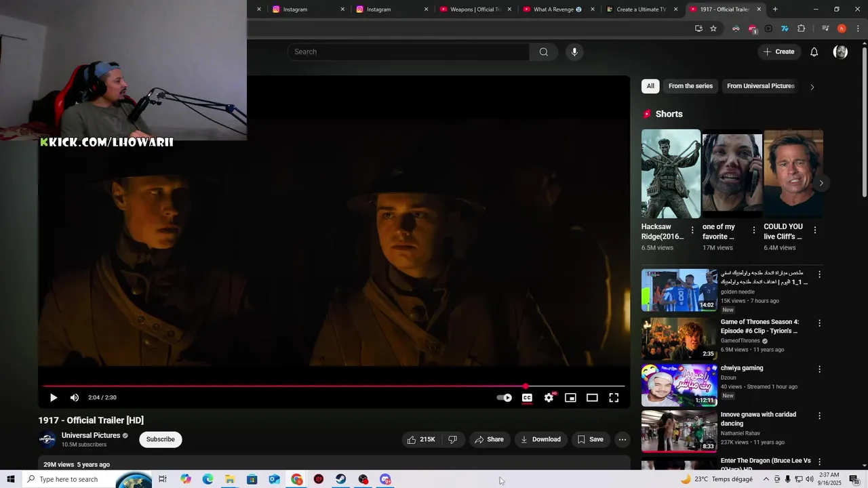Open the chwiya gaming video thumbnail

click(679, 385)
